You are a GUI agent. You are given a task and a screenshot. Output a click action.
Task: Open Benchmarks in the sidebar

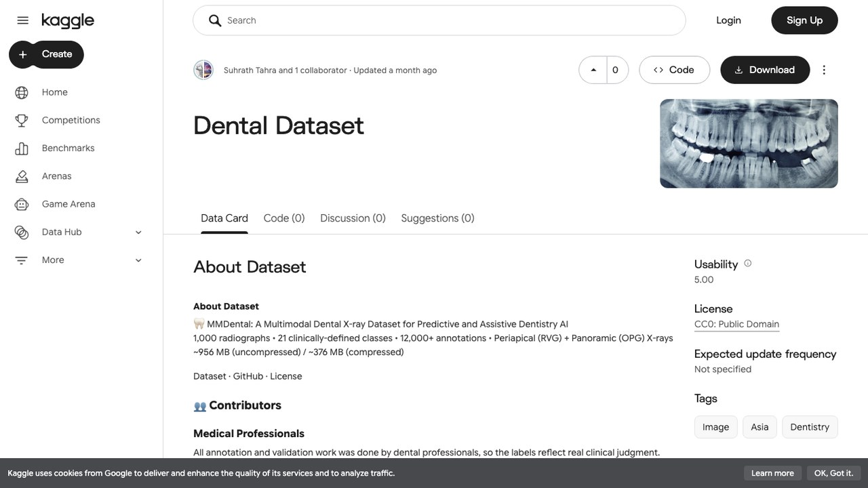click(68, 148)
